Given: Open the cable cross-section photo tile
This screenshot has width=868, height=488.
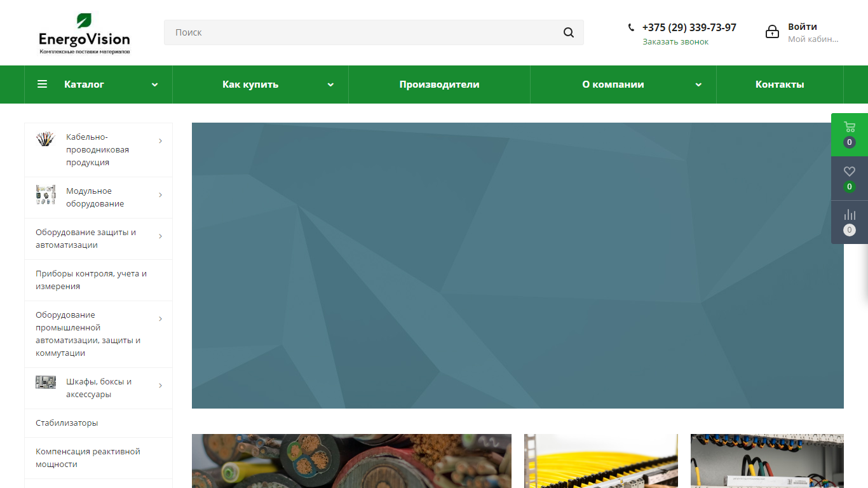Looking at the screenshot, I should (x=351, y=461).
